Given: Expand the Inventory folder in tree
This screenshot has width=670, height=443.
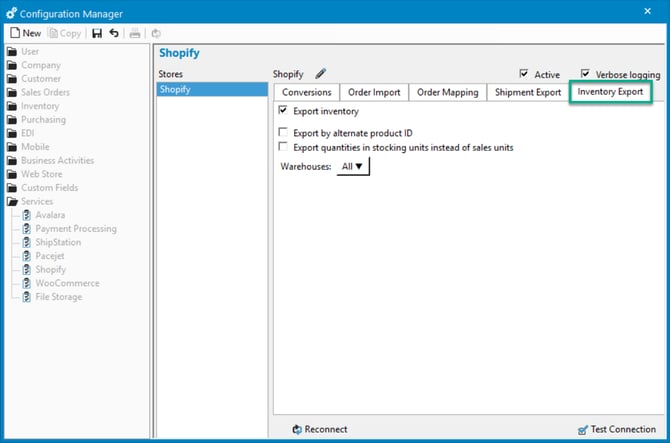Looking at the screenshot, I should (x=40, y=106).
